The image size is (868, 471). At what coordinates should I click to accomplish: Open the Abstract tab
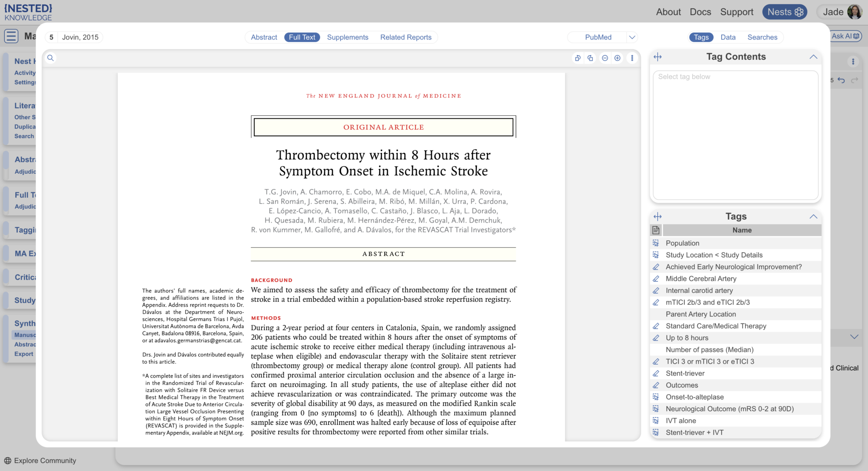tap(264, 37)
